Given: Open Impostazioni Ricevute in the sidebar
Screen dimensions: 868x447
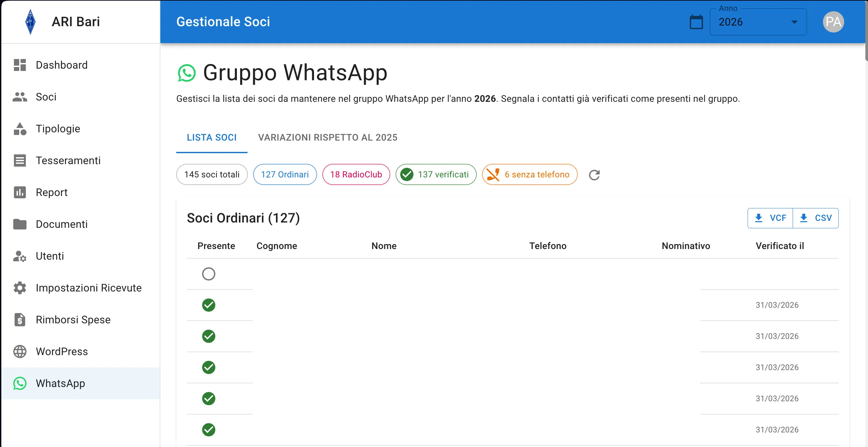Looking at the screenshot, I should (x=81, y=288).
